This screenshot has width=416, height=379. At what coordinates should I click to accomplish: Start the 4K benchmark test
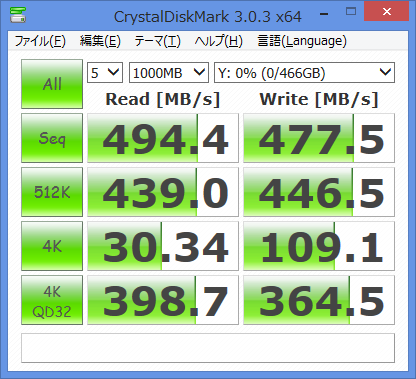[x=52, y=246]
